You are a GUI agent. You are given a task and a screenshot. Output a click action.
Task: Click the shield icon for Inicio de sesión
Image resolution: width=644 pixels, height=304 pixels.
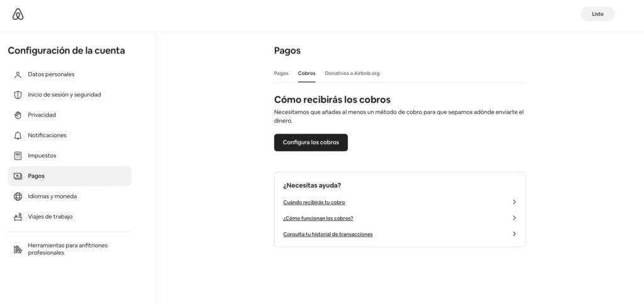pyautogui.click(x=18, y=95)
